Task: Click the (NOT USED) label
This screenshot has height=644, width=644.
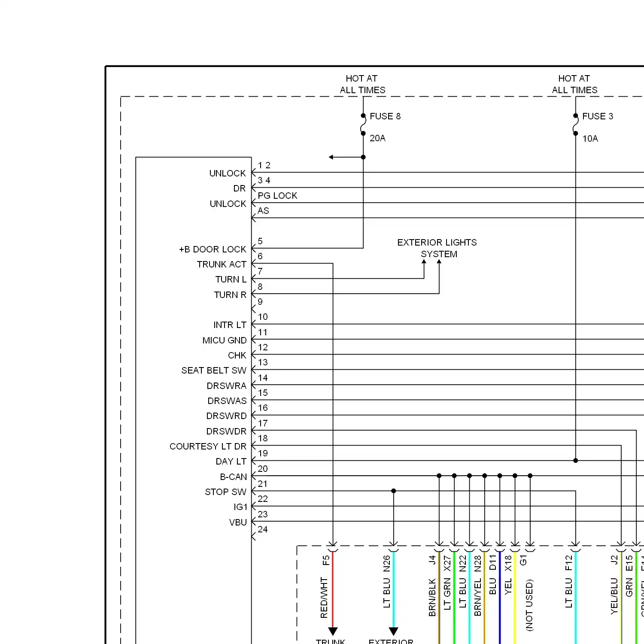Action: [x=529, y=605]
